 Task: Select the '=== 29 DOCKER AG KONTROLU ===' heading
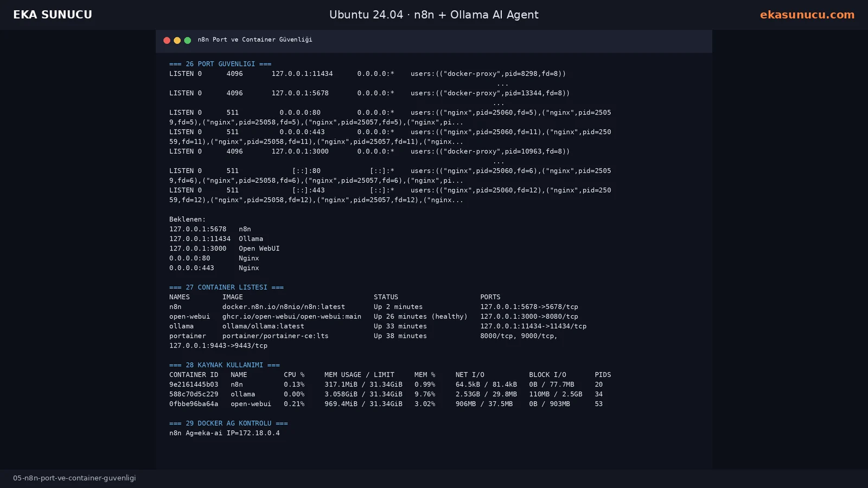tap(228, 423)
